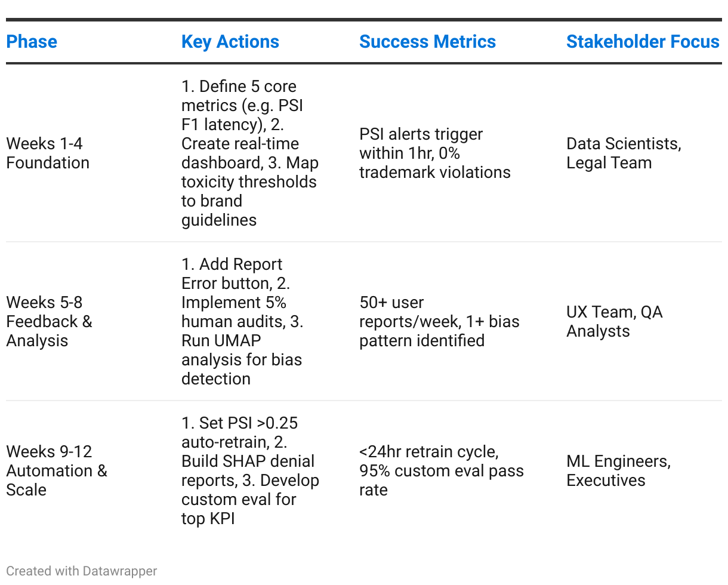Select the Weeks 5-8 Feedback & Analysis cell
The height and width of the screenshot is (585, 728).
click(50, 322)
